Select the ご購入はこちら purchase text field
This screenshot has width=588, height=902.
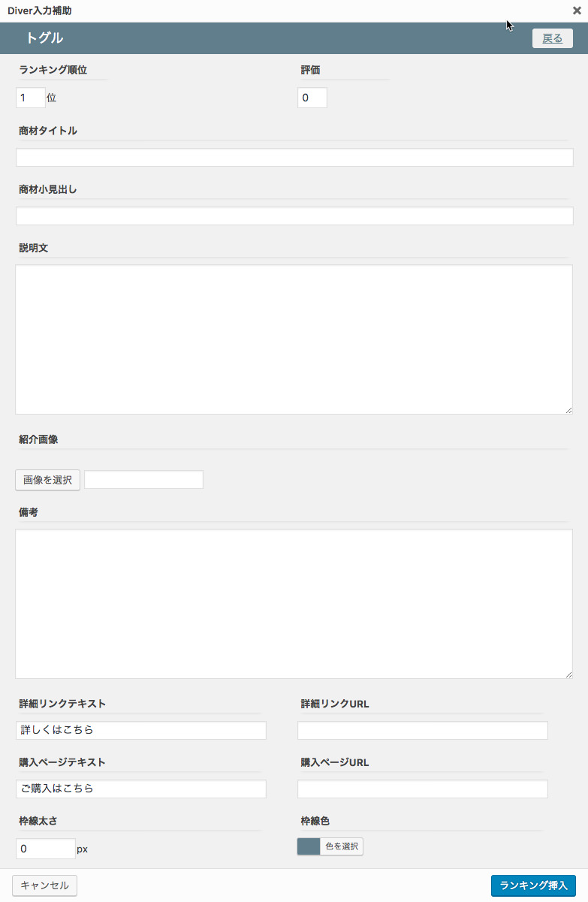(x=140, y=789)
